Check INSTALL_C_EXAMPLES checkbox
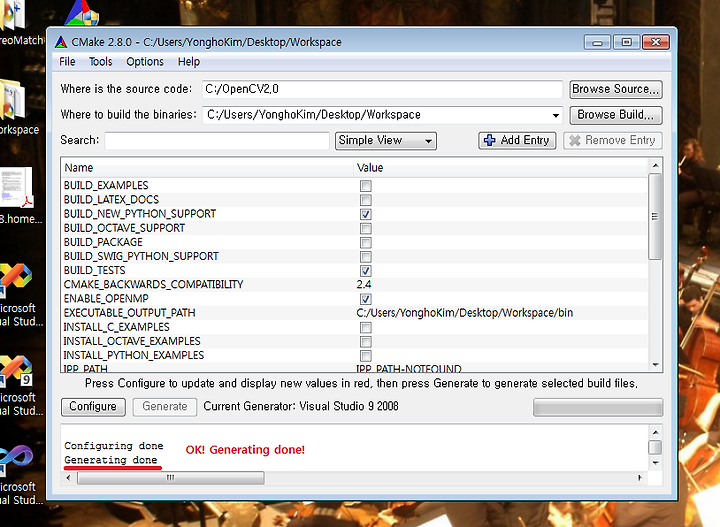Screen dimensions: 720x527 pos(366,328)
